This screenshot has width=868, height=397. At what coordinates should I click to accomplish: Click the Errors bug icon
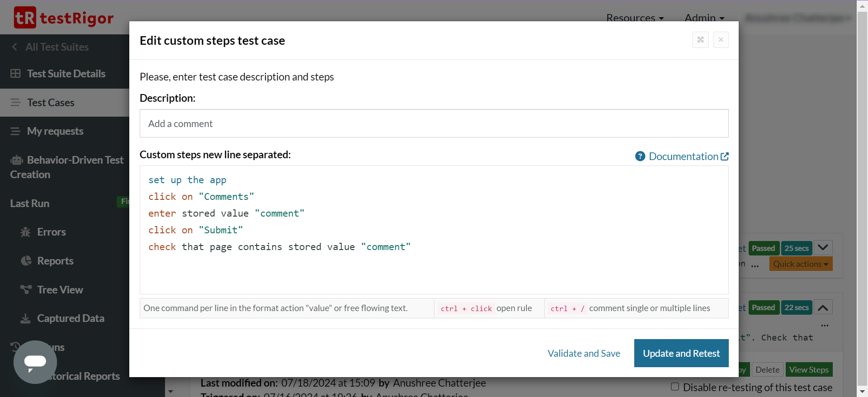point(26,232)
